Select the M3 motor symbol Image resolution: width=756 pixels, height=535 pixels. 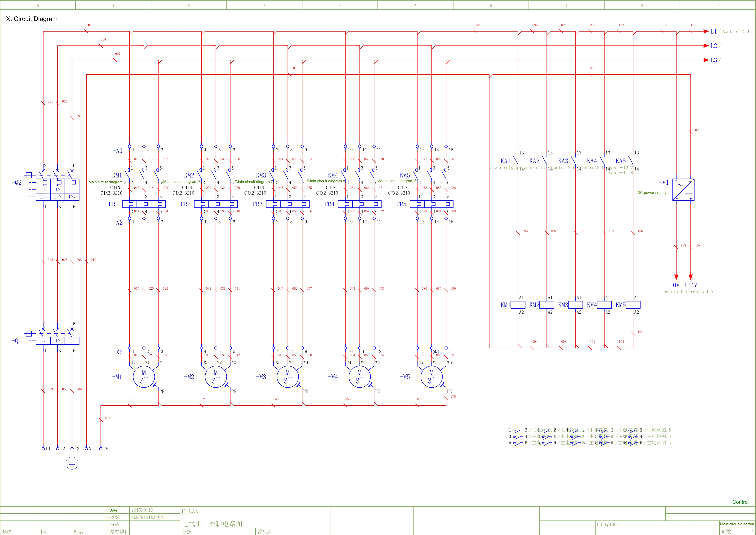coord(288,377)
